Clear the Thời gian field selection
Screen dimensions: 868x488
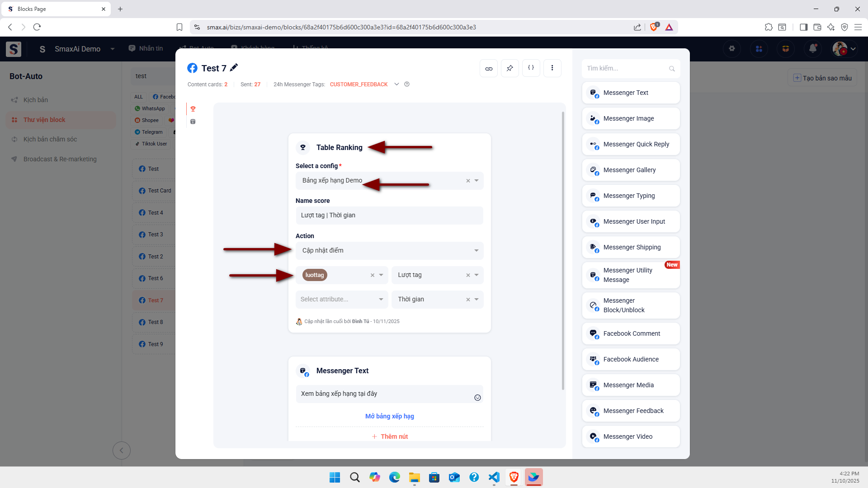click(468, 300)
